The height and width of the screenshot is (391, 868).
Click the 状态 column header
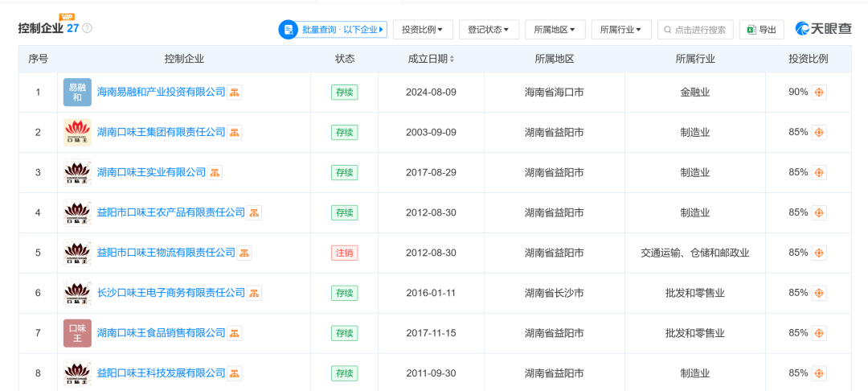click(x=345, y=60)
